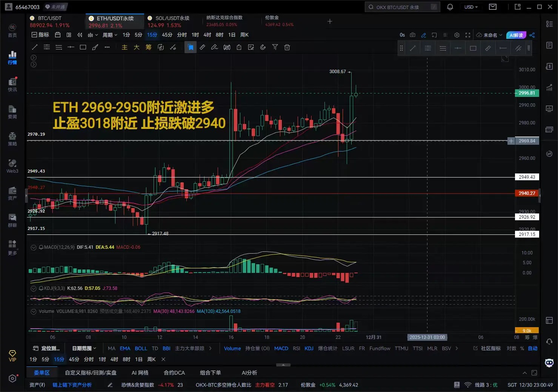Click the 2949.43 horizontal line price label

tap(527, 177)
